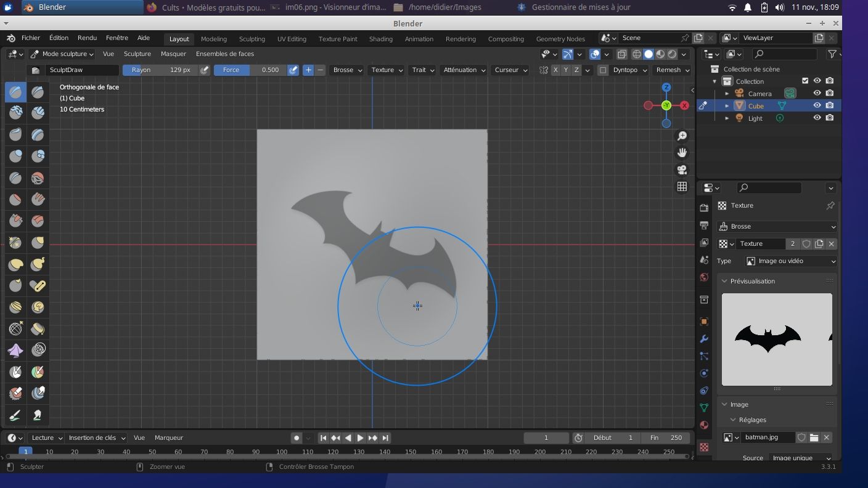This screenshot has height=488, width=868.
Task: Click the pin icon in Texture panel
Action: (830, 206)
